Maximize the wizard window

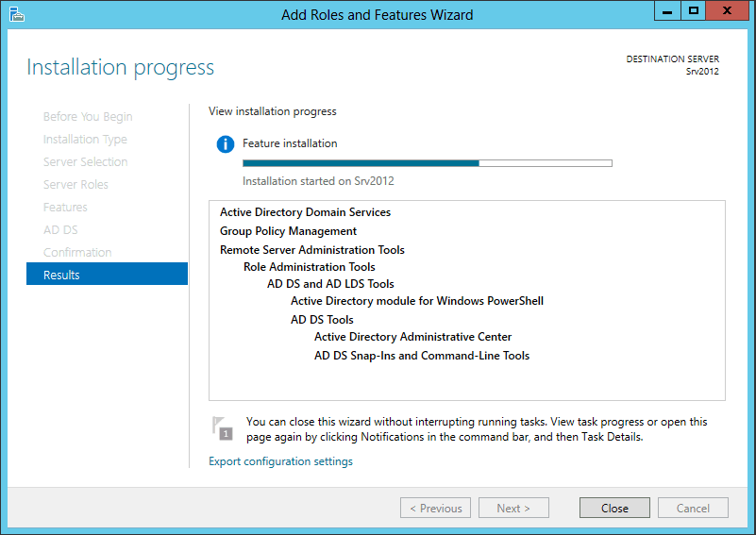[694, 10]
